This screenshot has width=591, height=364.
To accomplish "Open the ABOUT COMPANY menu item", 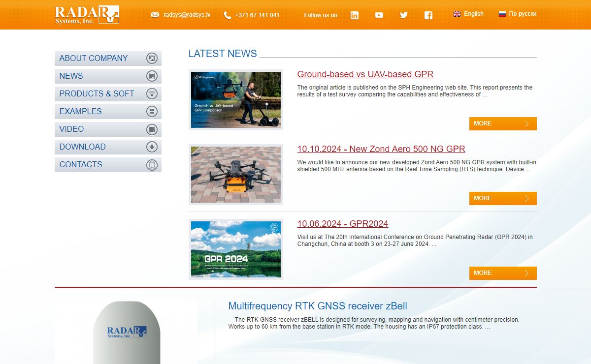I will (x=108, y=59).
